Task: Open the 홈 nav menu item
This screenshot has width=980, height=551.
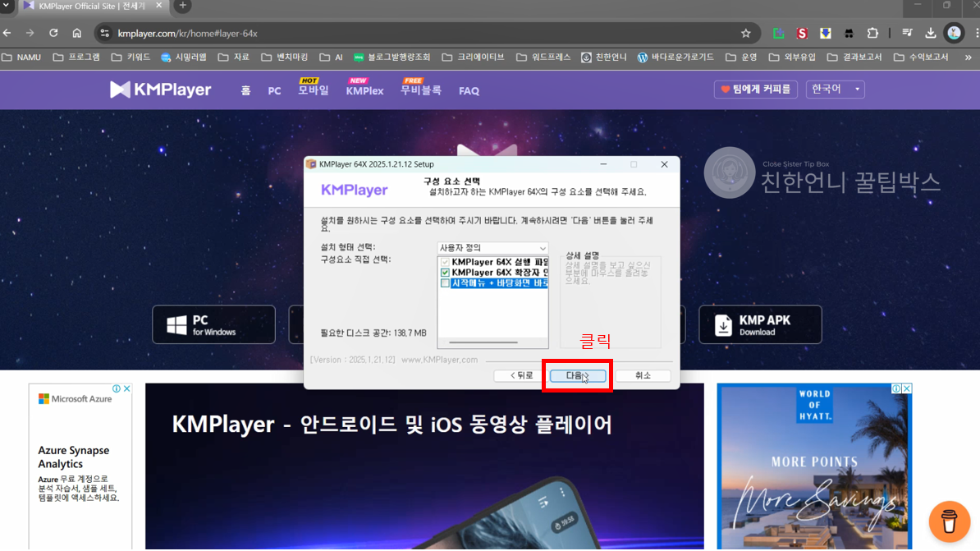Action: tap(245, 90)
